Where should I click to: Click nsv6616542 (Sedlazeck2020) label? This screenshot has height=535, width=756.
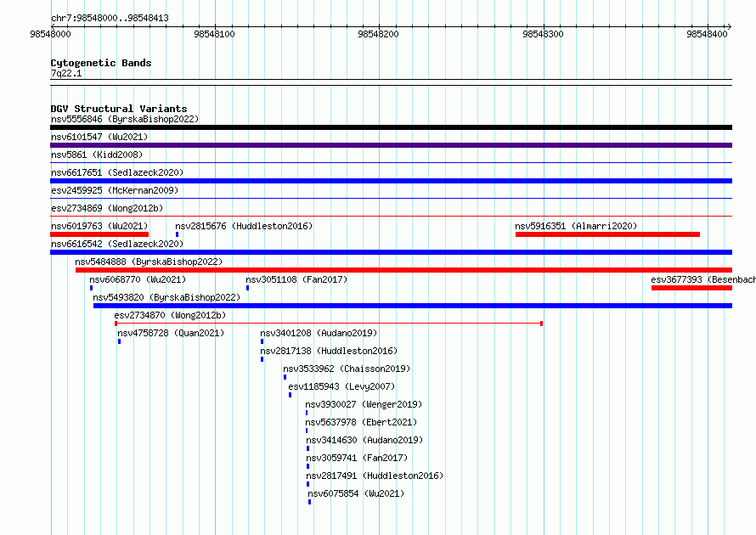117,244
